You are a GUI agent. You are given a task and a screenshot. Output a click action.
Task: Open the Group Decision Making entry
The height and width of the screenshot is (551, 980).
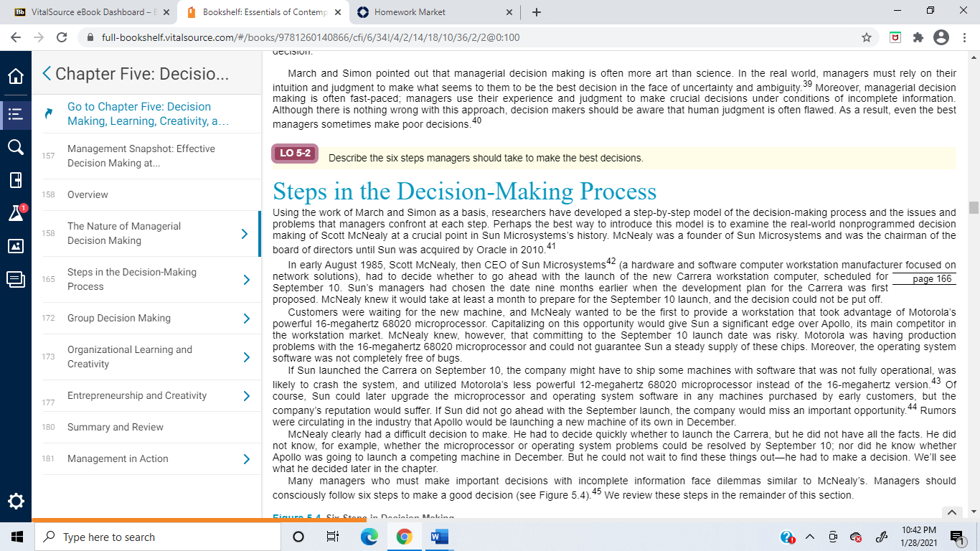119,318
